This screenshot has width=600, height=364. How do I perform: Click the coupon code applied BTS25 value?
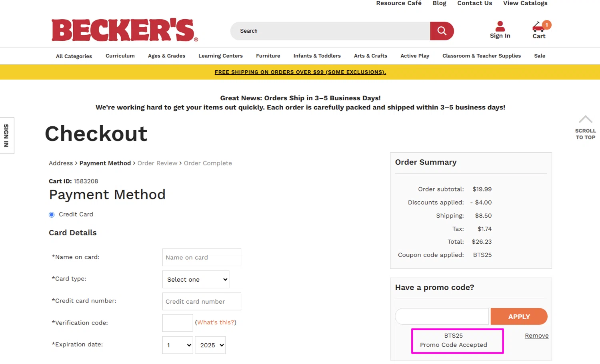tap(482, 255)
